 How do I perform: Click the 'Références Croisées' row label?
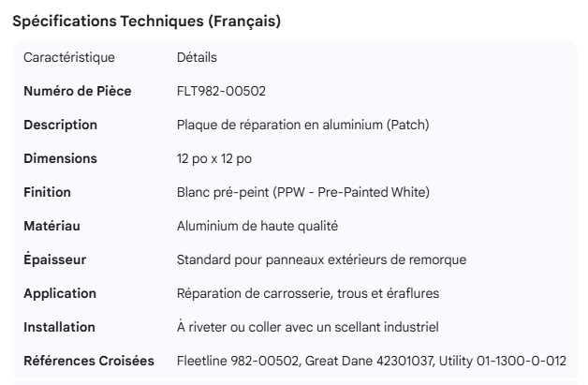89,361
